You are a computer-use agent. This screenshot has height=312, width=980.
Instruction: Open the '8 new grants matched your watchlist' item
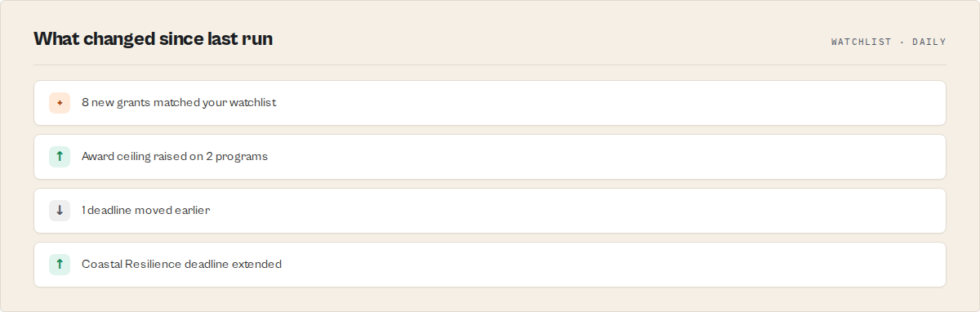(x=490, y=103)
